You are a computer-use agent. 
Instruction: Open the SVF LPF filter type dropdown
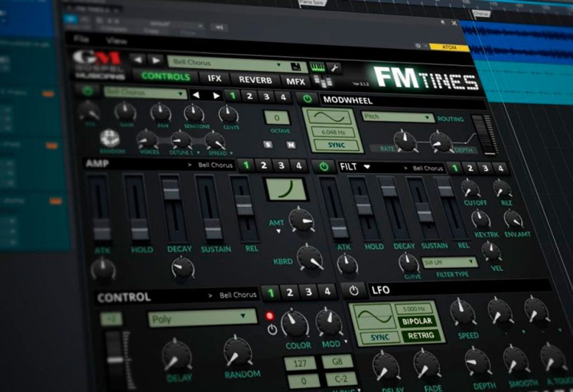(449, 262)
